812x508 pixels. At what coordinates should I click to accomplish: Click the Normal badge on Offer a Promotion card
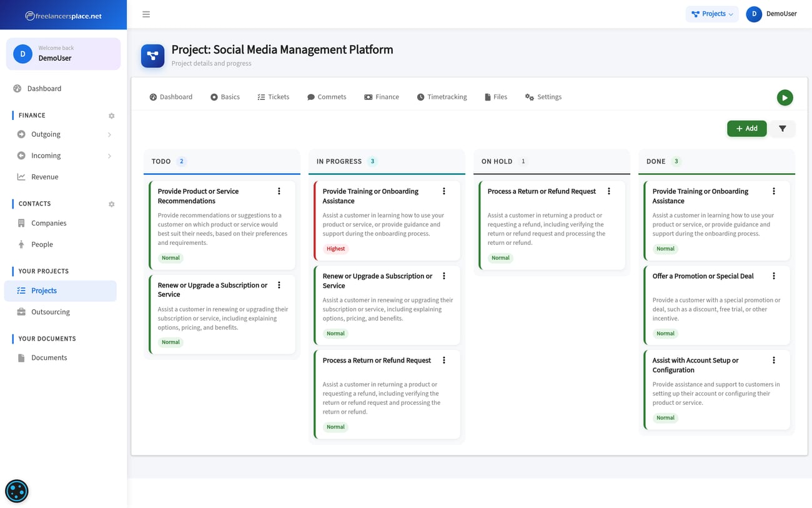665,334
